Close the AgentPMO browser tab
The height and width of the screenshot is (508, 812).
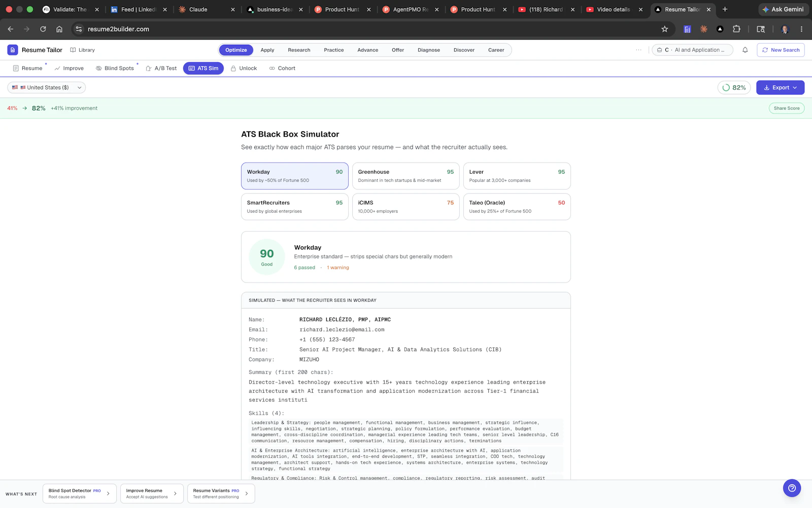point(436,9)
